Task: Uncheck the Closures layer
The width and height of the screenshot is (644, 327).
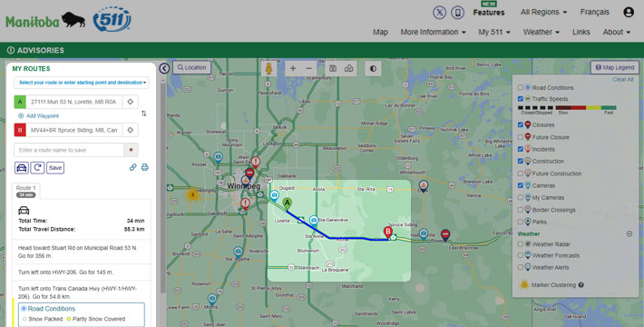Action: [x=521, y=124]
